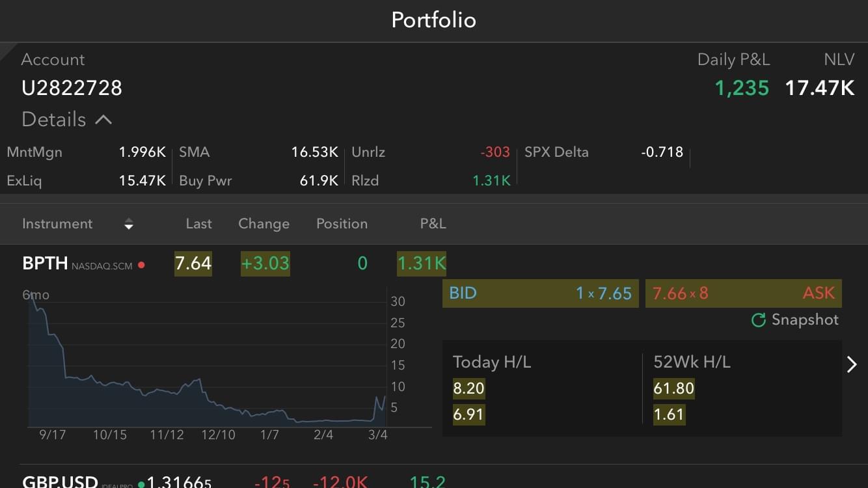Open the BPTH instrument row
Screen dimensions: 868x488
[46, 264]
